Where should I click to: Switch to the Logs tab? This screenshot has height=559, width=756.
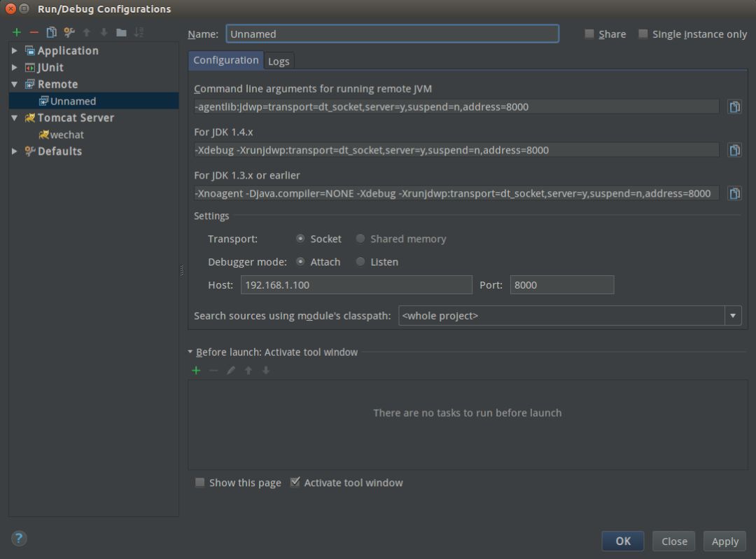tap(279, 61)
